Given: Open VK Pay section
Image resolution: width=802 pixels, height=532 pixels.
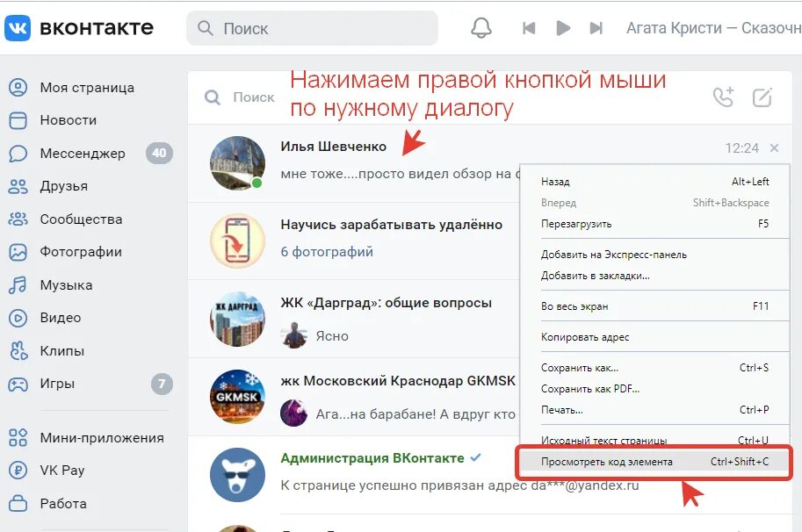Looking at the screenshot, I should coord(61,471).
